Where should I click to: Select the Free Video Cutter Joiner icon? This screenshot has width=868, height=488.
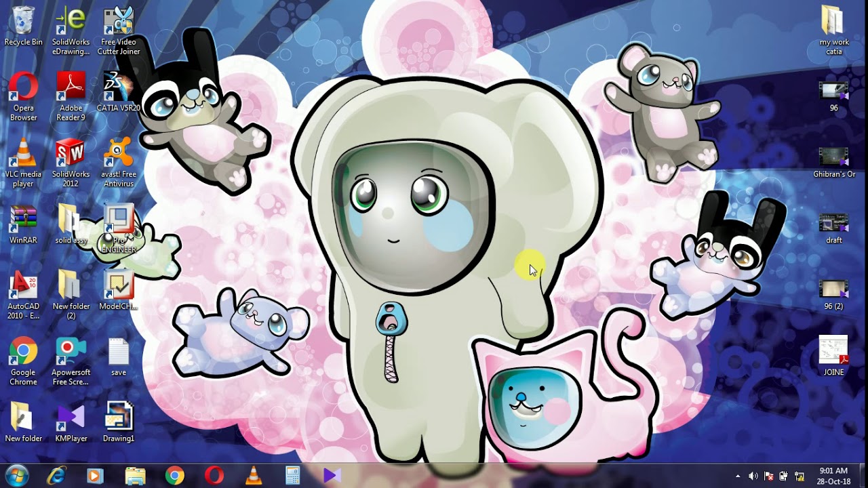(119, 32)
